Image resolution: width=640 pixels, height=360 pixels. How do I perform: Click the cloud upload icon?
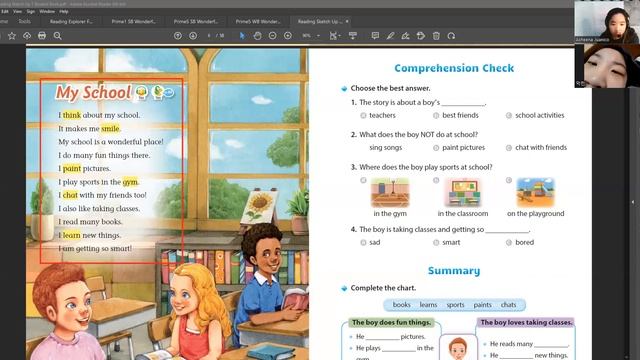(x=27, y=36)
